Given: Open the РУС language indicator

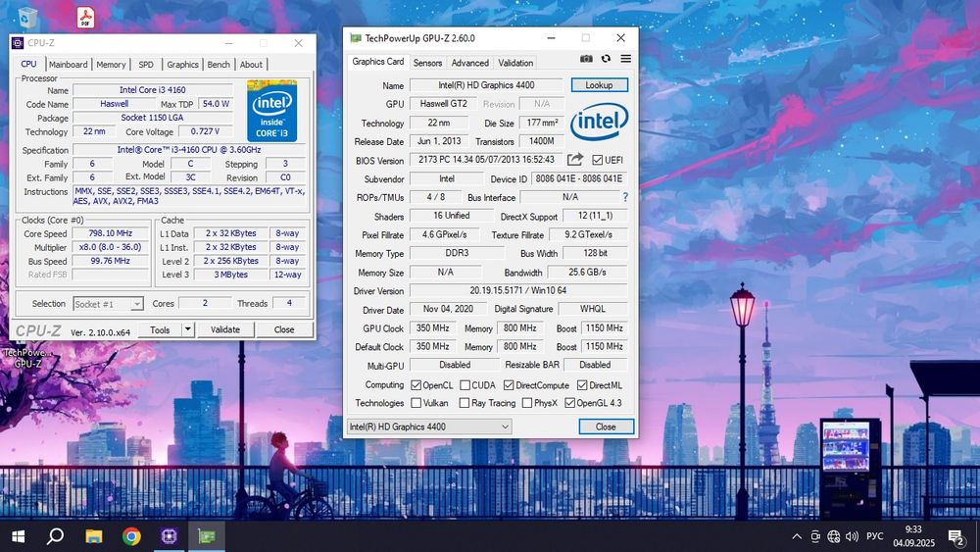Looking at the screenshot, I should tap(875, 536).
